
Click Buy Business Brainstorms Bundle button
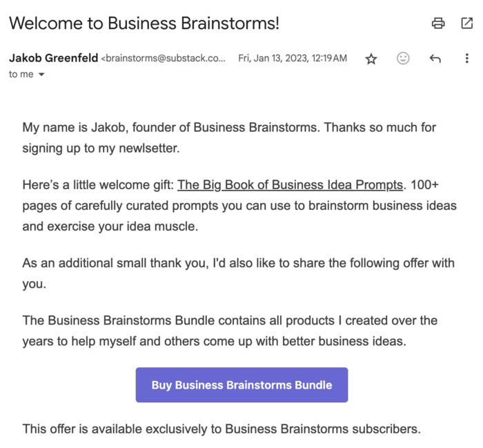[241, 384]
